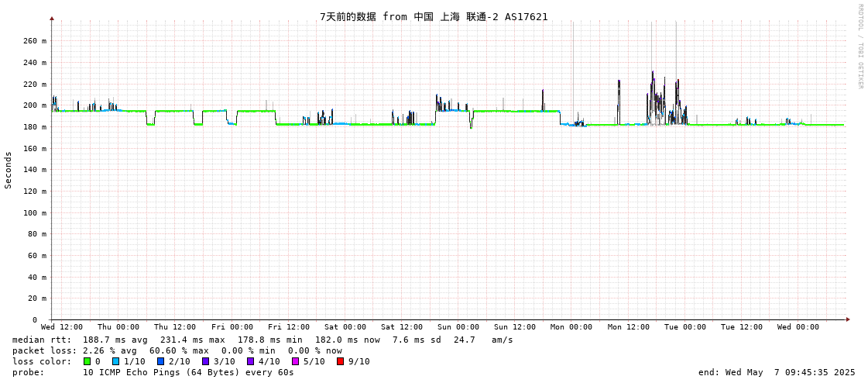Click the 'Mon 00:00' time label
The width and height of the screenshot is (868, 383).
571,327
